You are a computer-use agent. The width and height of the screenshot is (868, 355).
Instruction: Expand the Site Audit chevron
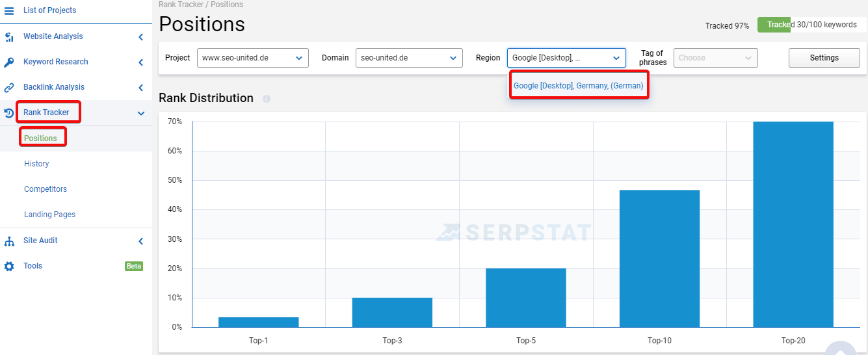[x=141, y=241]
